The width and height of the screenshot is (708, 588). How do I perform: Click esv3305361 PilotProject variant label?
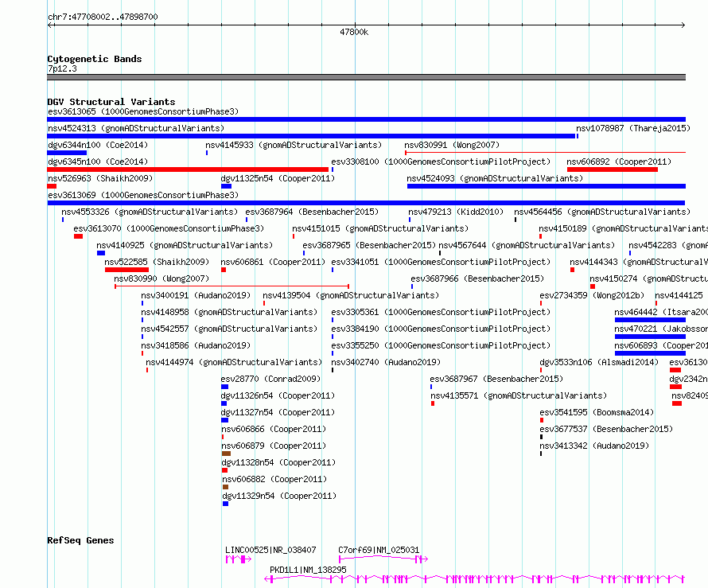click(441, 312)
